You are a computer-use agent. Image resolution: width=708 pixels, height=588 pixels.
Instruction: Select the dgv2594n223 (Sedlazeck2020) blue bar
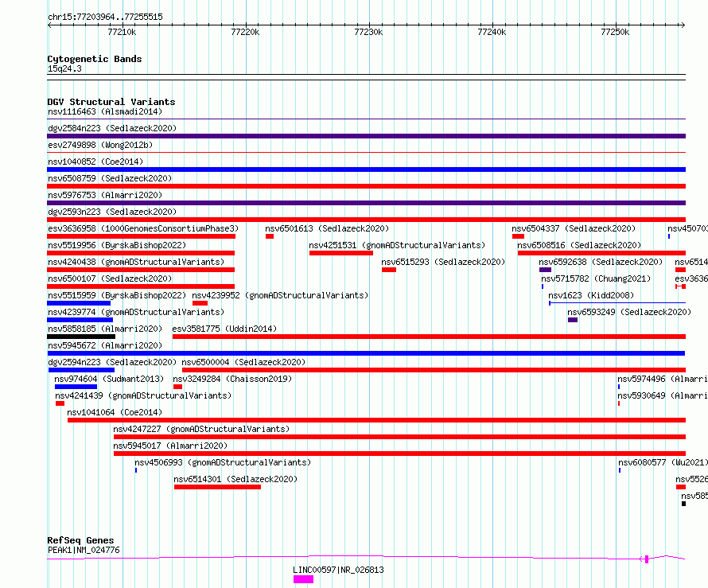pyautogui.click(x=82, y=370)
